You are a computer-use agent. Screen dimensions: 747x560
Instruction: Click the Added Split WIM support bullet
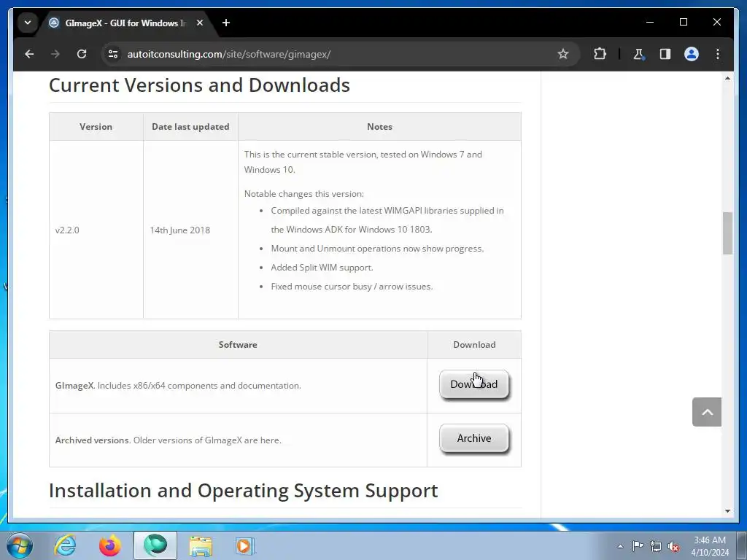pyautogui.click(x=322, y=268)
